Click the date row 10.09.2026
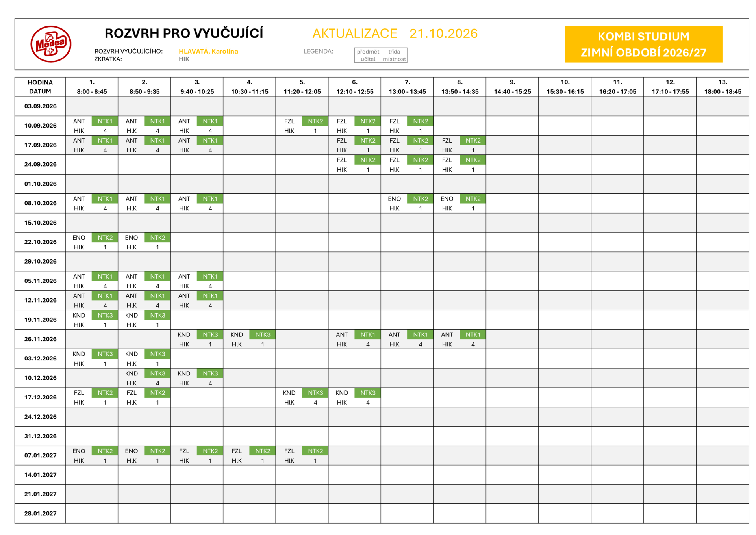Screen dimensions: 756x535 point(40,126)
